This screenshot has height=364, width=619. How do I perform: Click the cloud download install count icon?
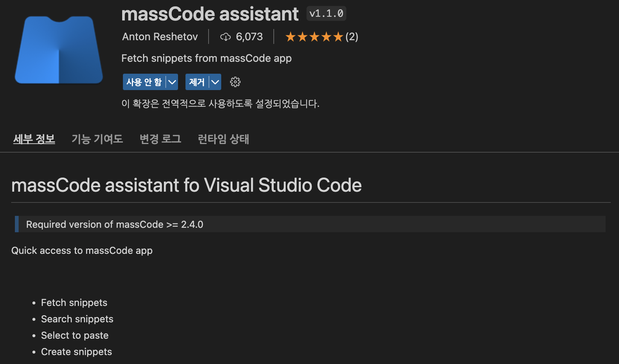point(225,37)
